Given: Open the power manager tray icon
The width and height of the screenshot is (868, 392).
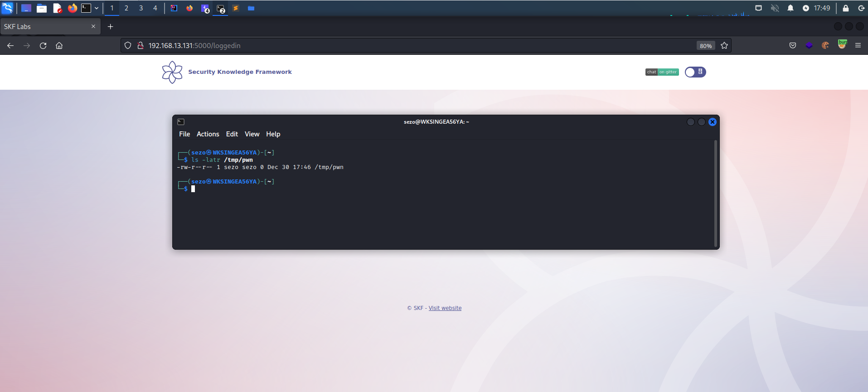Looking at the screenshot, I should click(806, 8).
